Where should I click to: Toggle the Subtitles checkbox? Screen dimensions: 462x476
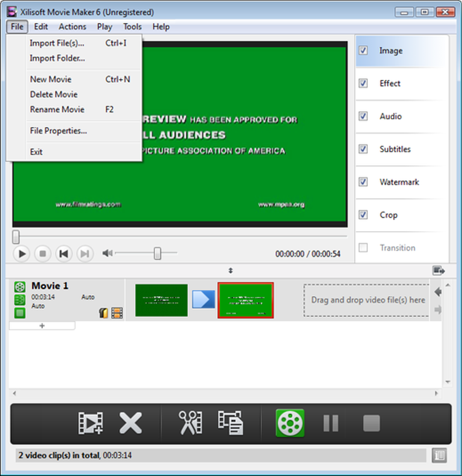tap(363, 149)
